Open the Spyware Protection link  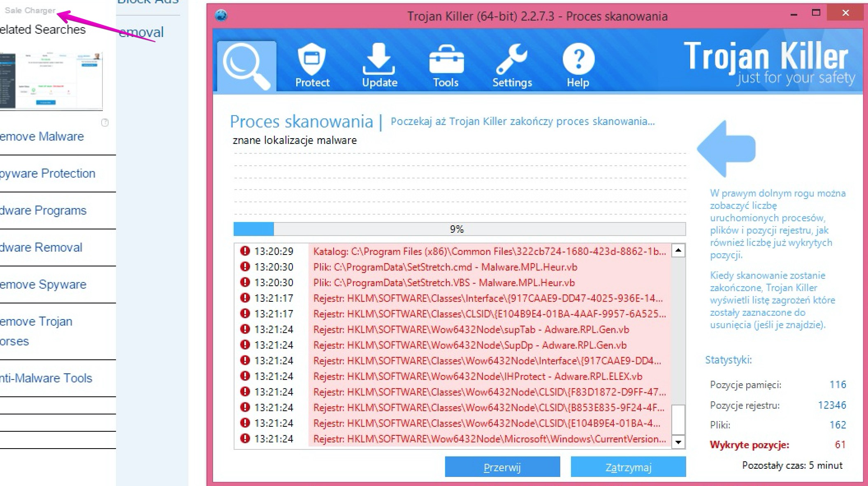pos(47,174)
